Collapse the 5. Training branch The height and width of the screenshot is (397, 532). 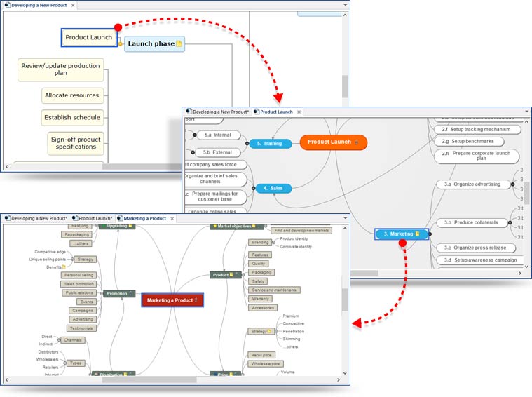tap(247, 144)
